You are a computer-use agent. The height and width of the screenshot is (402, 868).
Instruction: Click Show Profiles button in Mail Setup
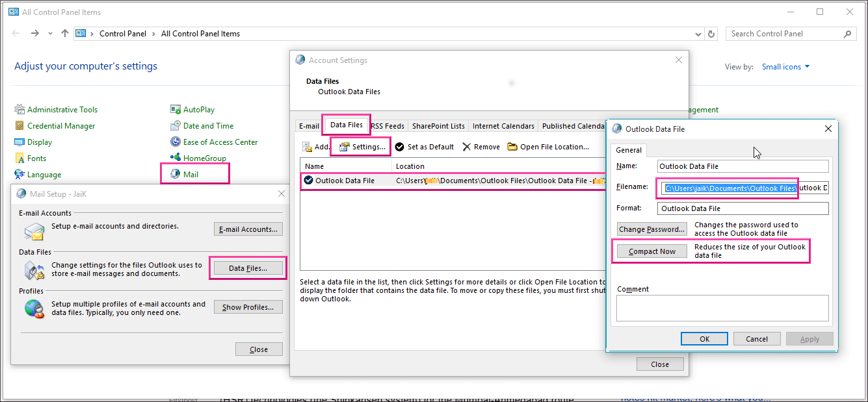click(248, 307)
